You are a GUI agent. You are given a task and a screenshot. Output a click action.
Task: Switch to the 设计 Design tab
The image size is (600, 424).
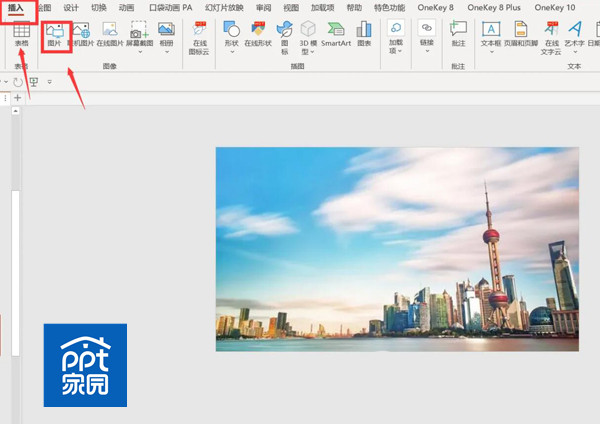[71, 8]
